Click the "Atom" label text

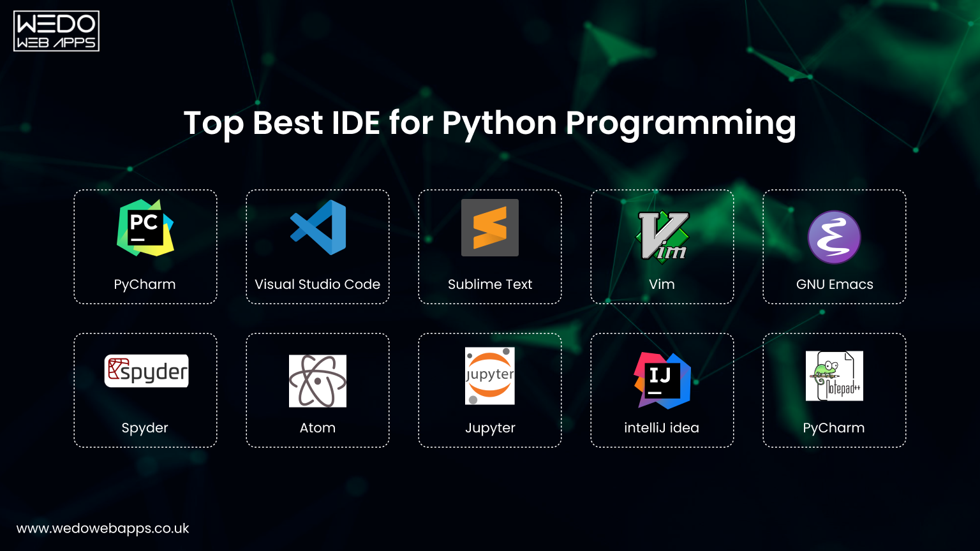(318, 428)
